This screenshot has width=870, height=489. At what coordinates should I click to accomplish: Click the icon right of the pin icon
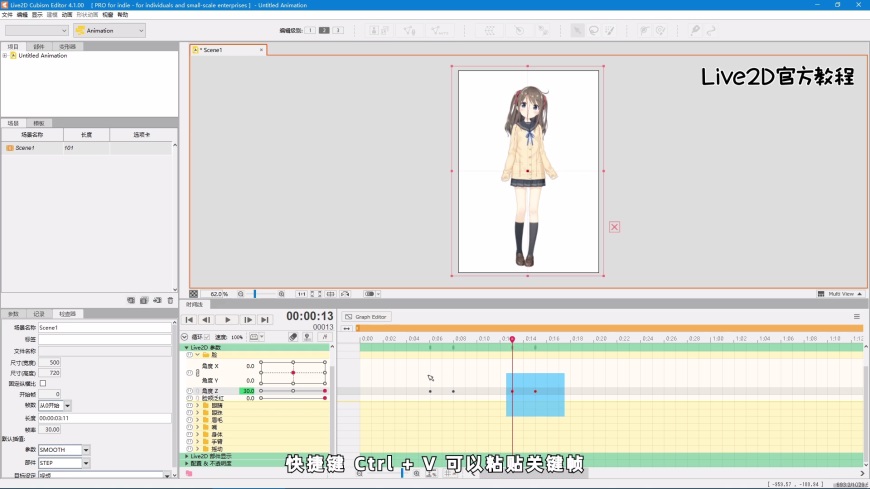click(325, 337)
